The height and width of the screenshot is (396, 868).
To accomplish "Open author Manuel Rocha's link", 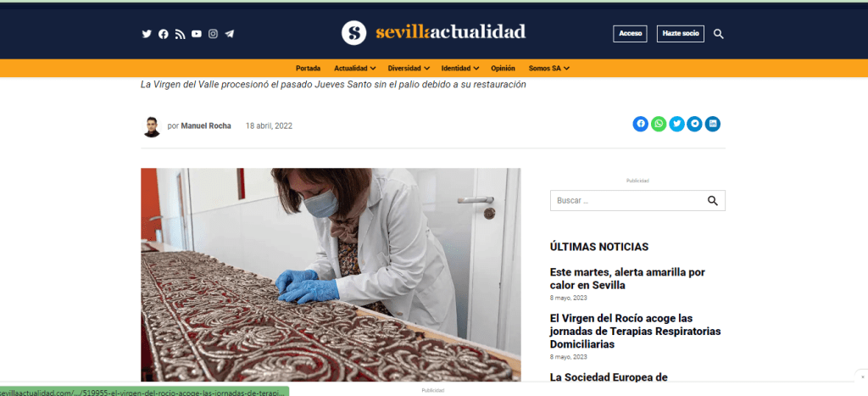I will click(x=206, y=125).
